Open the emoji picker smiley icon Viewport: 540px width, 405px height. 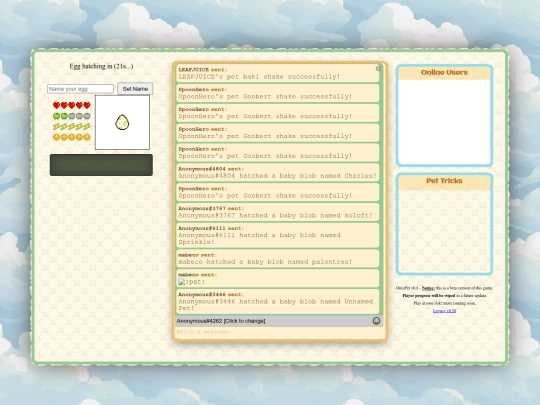376,321
